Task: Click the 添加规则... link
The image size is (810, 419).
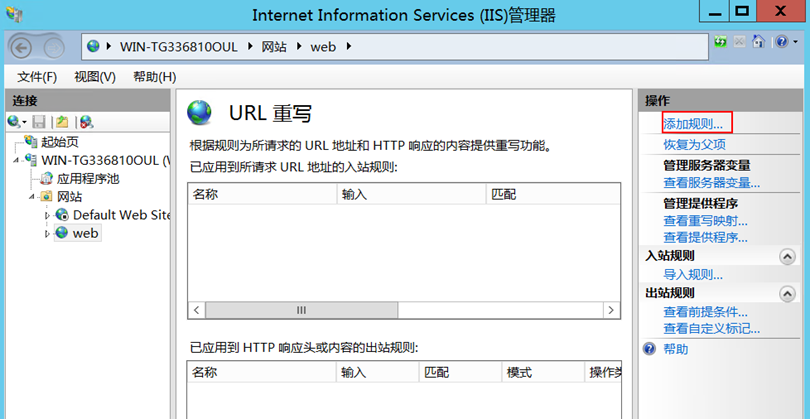Action: point(693,124)
